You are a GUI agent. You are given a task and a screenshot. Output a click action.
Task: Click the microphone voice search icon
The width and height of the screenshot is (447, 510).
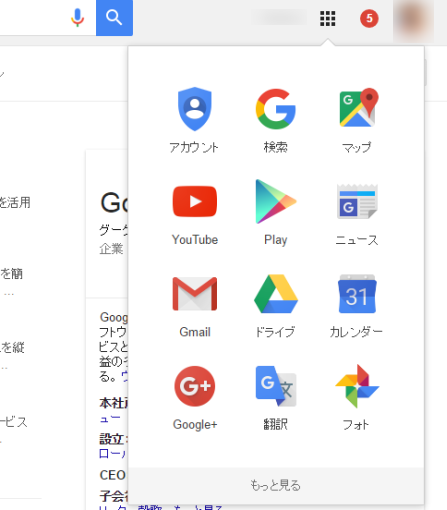(77, 17)
